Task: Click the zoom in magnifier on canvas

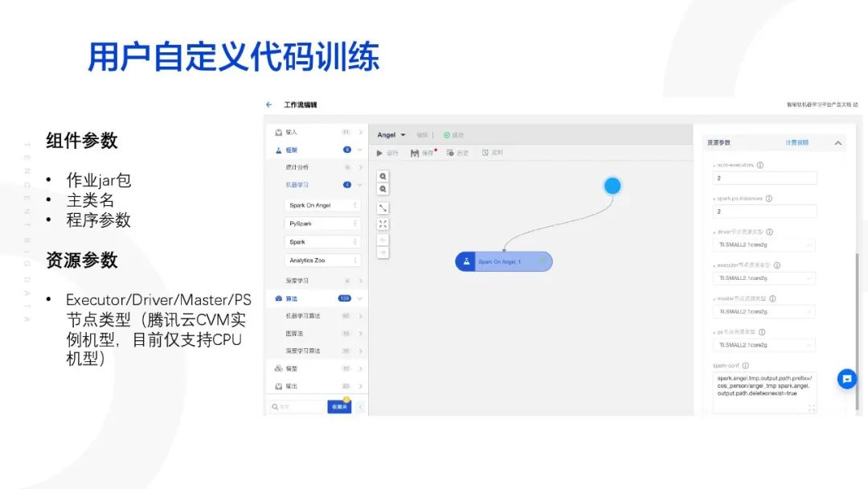Action: (x=383, y=177)
